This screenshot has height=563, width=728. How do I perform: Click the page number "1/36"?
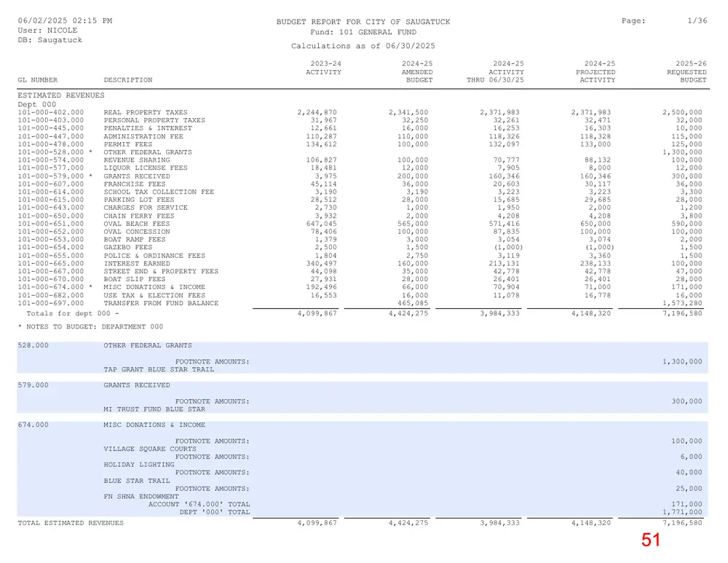click(x=697, y=20)
